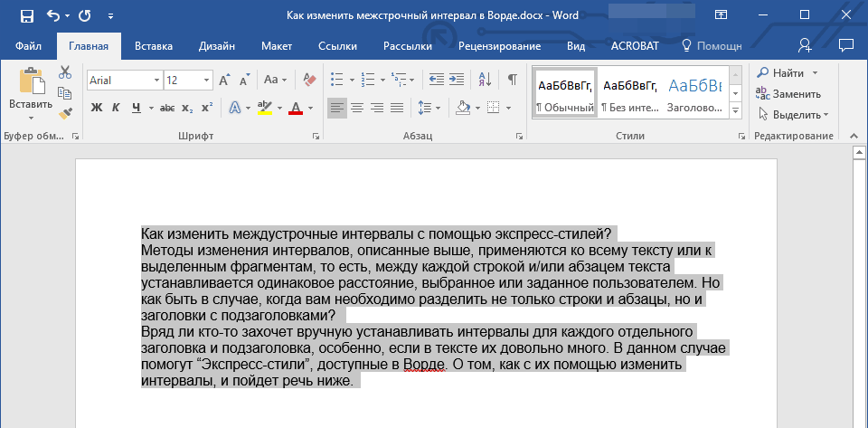Toggle italic (К) formatting

(116, 108)
